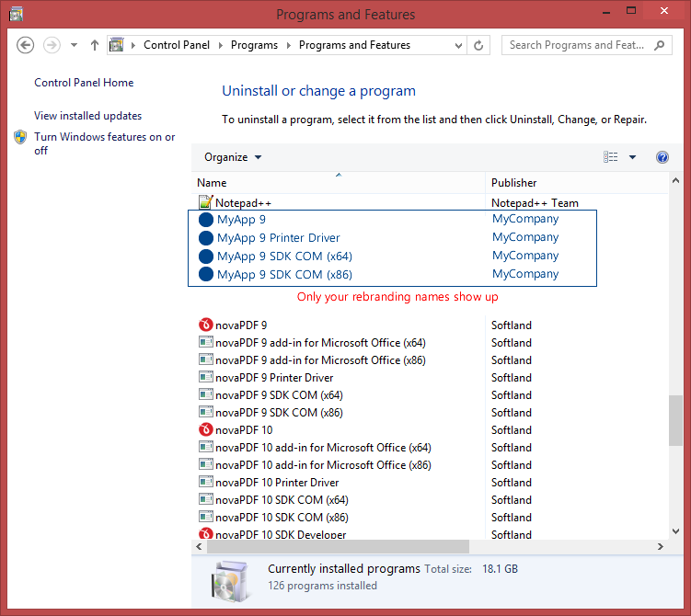This screenshot has width=691, height=616.
Task: Open the Organize dropdown menu
Action: point(233,157)
